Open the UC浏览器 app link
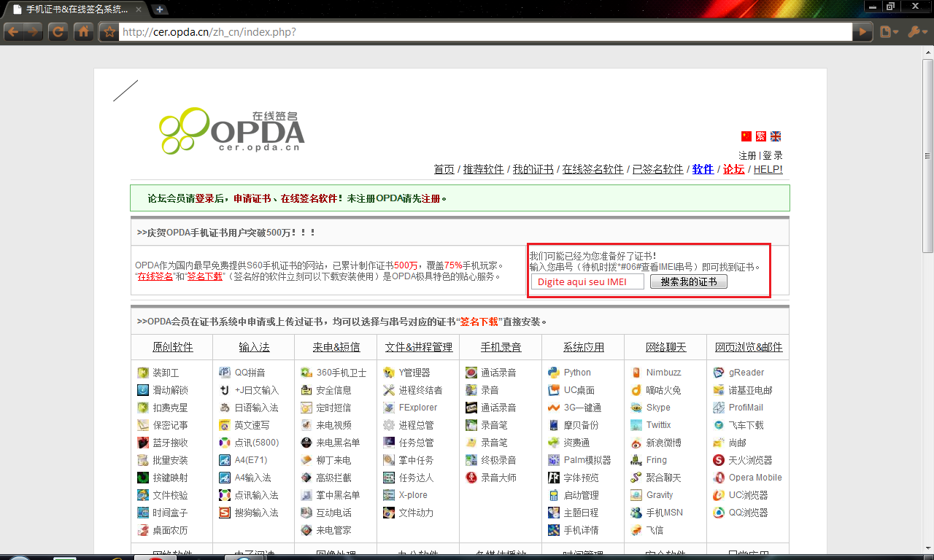934x560 pixels. (x=748, y=495)
